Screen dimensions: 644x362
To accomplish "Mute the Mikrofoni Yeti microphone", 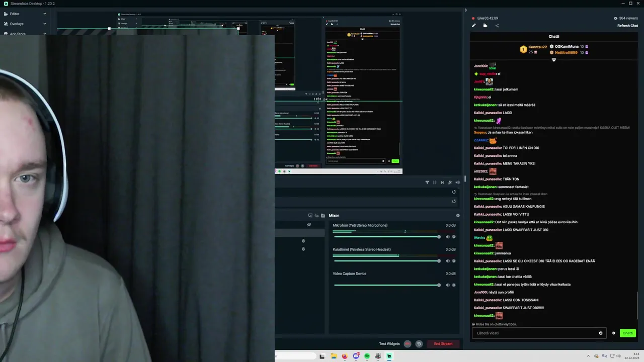I will 448,237.
